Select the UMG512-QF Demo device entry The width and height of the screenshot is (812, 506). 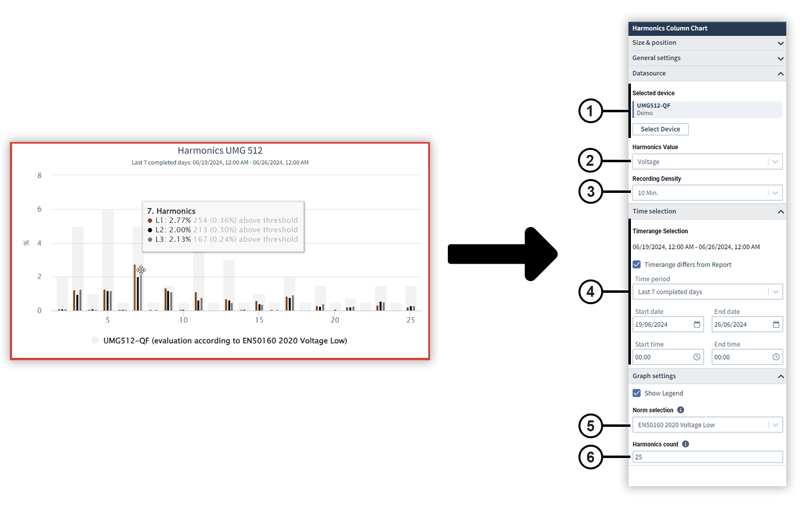707,109
